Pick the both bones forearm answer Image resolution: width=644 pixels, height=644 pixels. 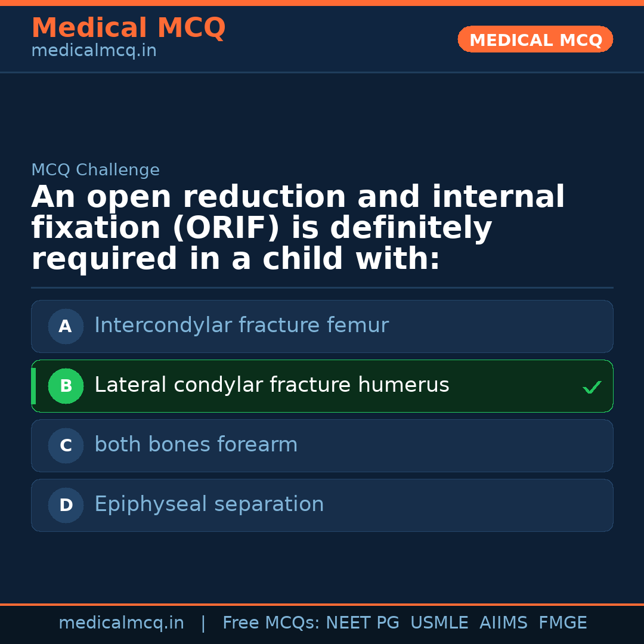(196, 445)
